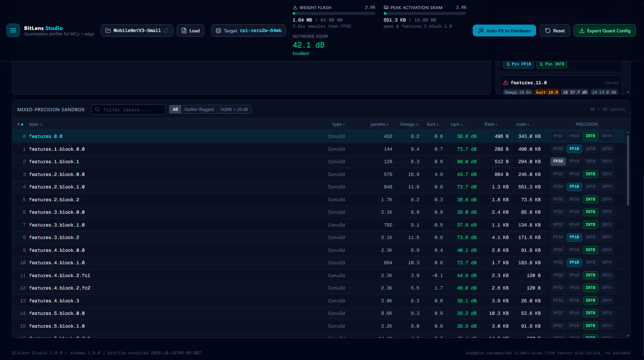Screen dimensions: 644x360
Task: Set features.2.block.0.0 precision to FP32
Action: click(558, 174)
